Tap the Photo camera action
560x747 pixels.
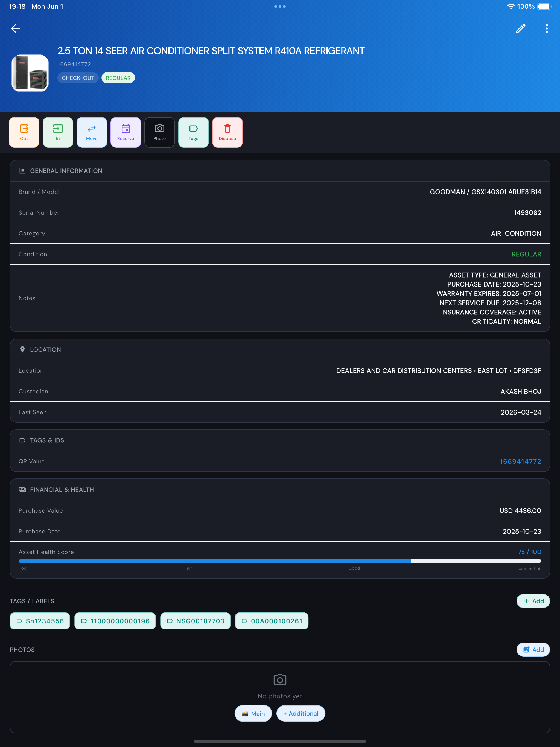[x=159, y=132]
